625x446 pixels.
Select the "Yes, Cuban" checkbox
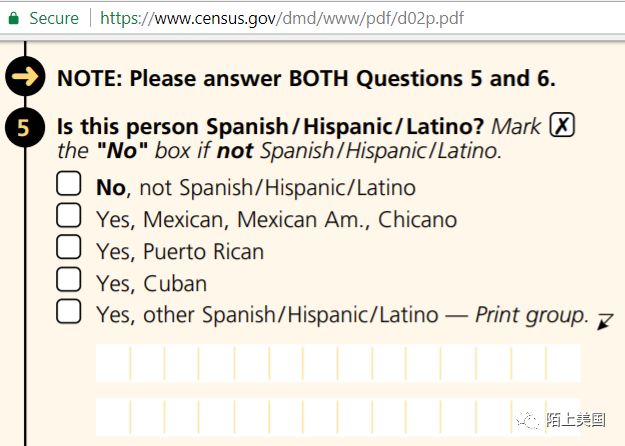68,279
